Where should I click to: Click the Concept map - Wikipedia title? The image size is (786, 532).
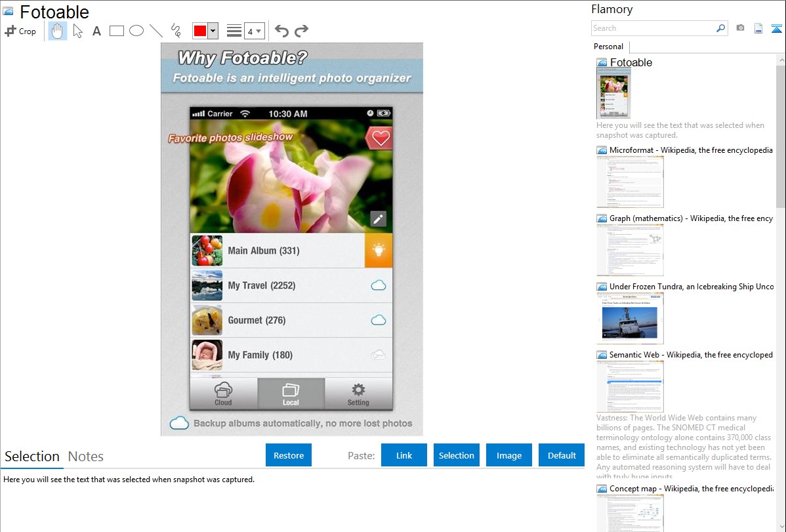692,488
